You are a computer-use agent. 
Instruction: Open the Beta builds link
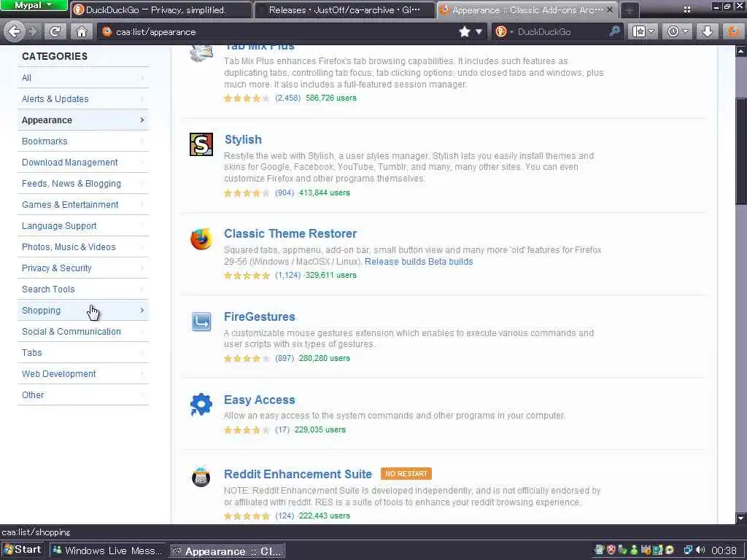click(450, 262)
